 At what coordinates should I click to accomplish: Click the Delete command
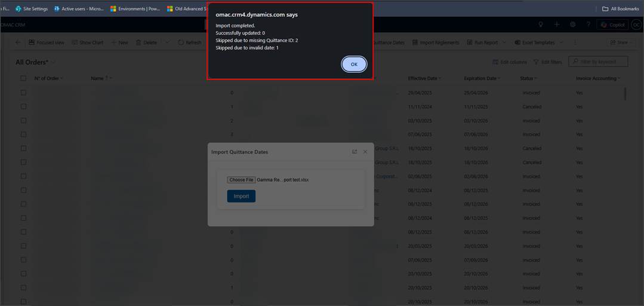(146, 42)
